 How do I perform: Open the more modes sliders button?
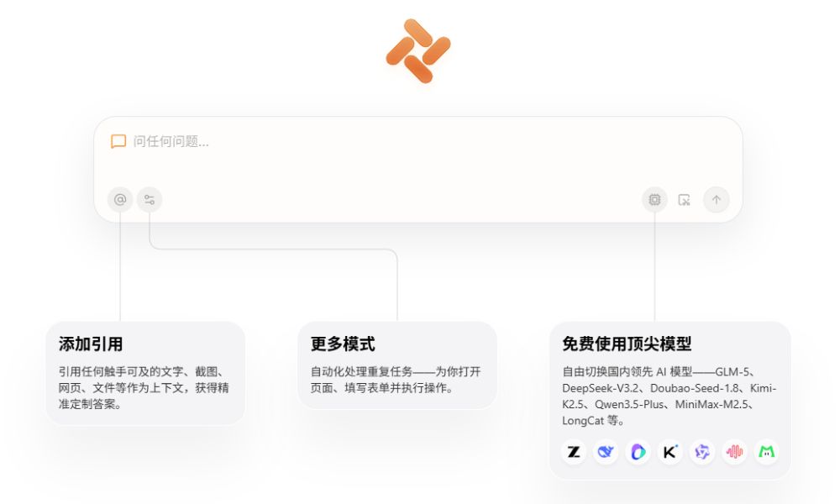pyautogui.click(x=150, y=200)
